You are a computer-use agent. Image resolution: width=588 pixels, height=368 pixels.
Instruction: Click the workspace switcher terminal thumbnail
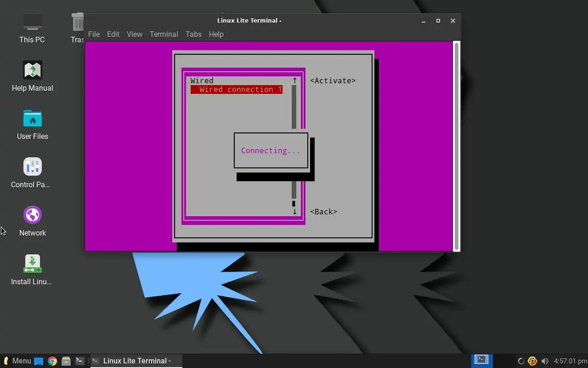pos(482,360)
